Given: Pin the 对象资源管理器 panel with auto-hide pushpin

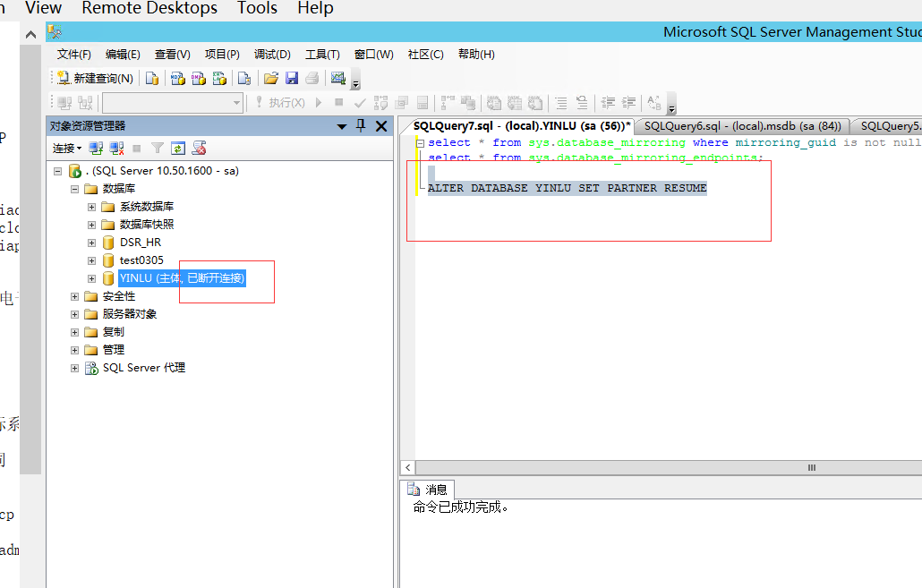Looking at the screenshot, I should [x=361, y=126].
